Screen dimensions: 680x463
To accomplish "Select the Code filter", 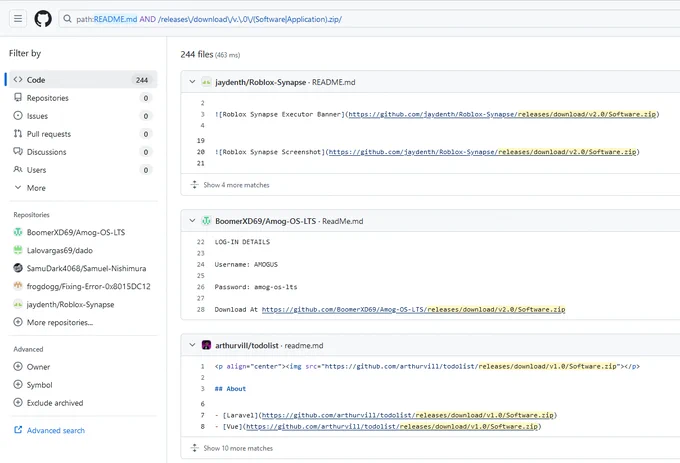I will (83, 80).
